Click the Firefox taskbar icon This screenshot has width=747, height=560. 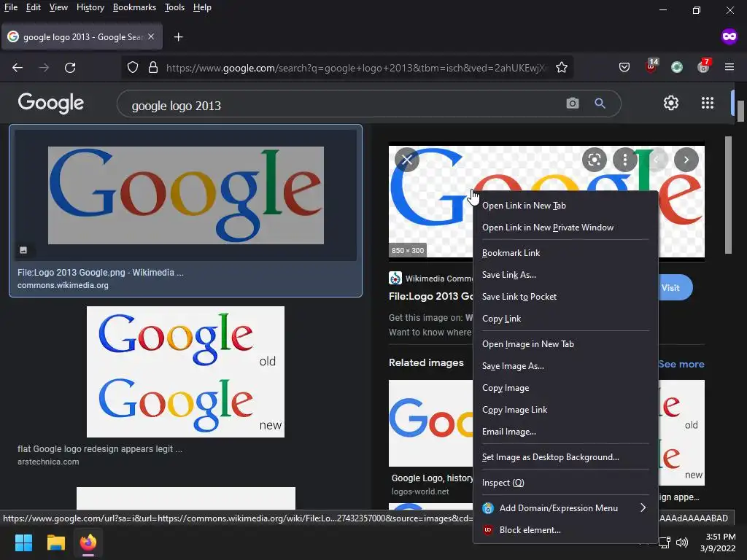point(88,542)
